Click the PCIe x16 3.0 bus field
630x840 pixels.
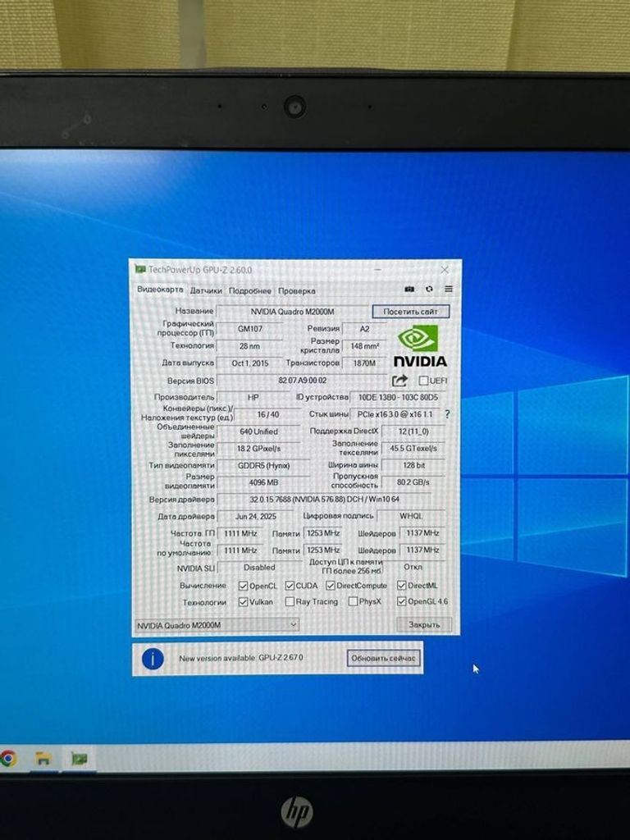pyautogui.click(x=395, y=414)
